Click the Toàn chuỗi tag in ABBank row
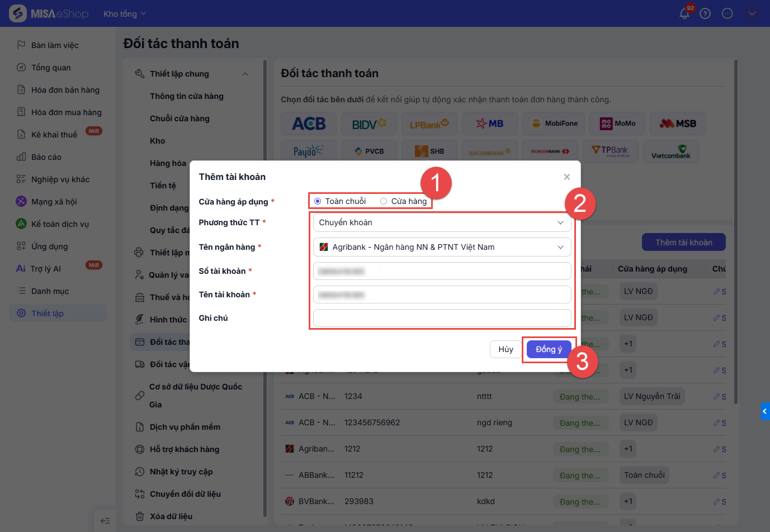The width and height of the screenshot is (770, 532). [x=644, y=475]
